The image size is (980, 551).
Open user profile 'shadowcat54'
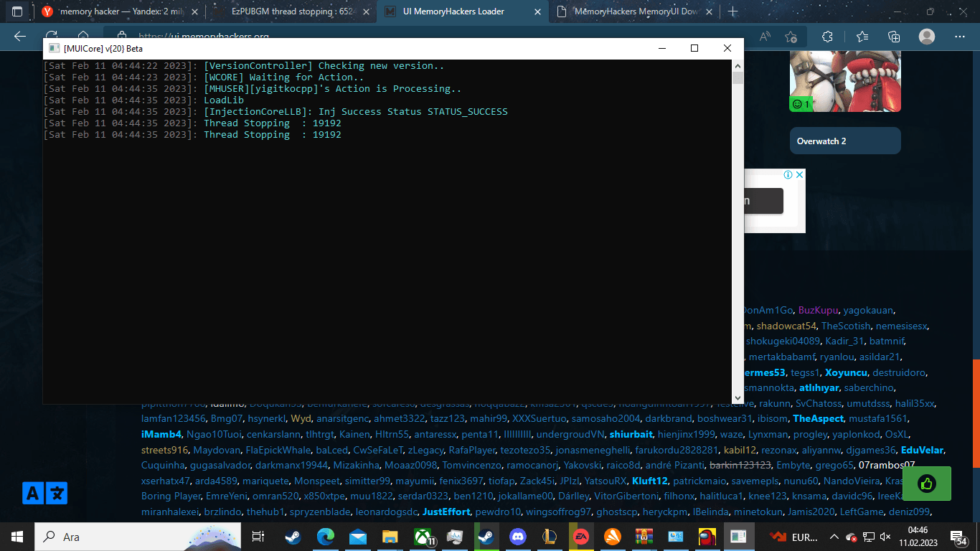click(786, 326)
